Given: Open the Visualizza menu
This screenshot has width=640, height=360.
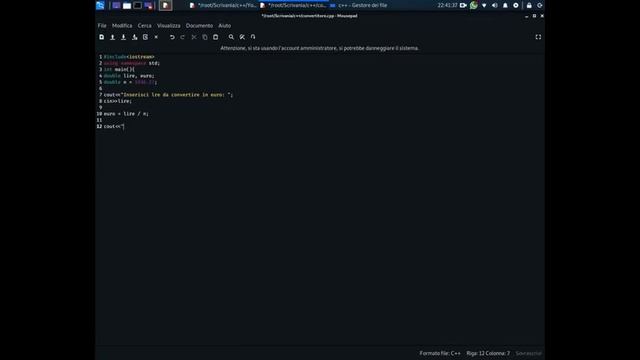Looking at the screenshot, I should 169,26.
